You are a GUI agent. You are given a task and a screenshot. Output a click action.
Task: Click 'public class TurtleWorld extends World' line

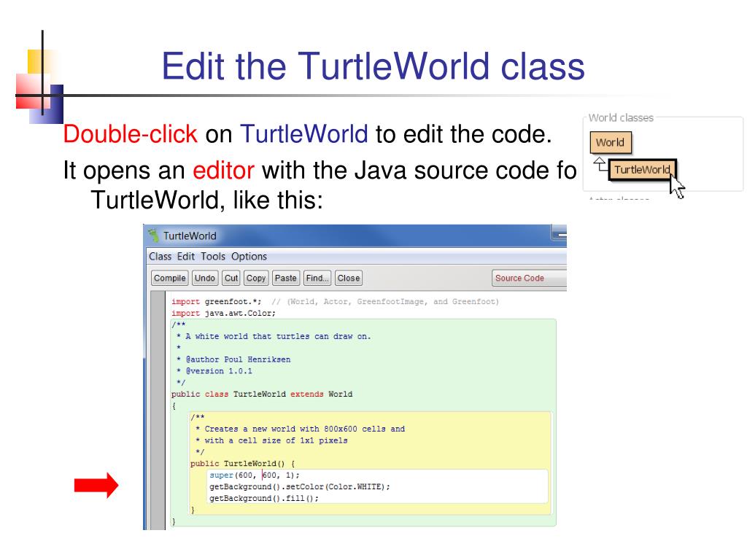[262, 394]
